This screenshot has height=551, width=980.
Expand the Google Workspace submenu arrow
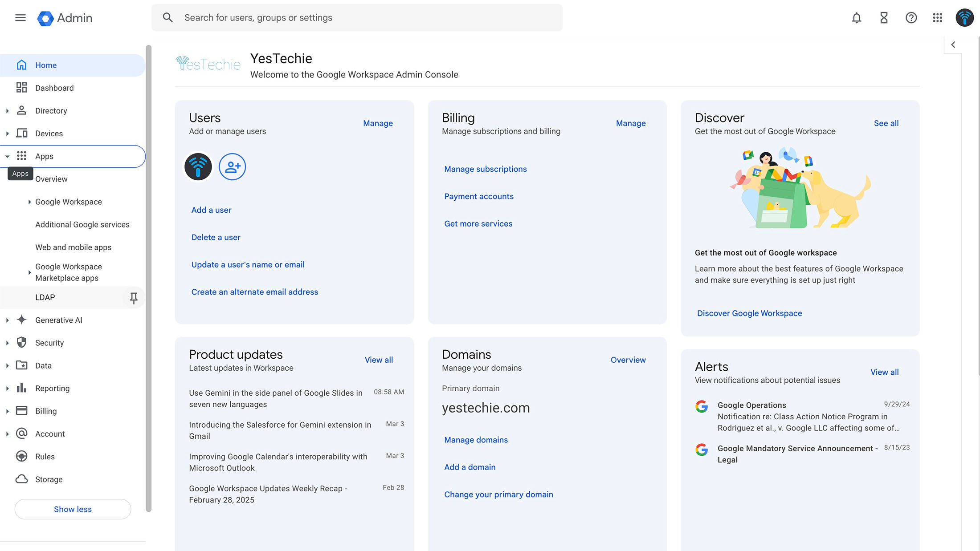[29, 202]
